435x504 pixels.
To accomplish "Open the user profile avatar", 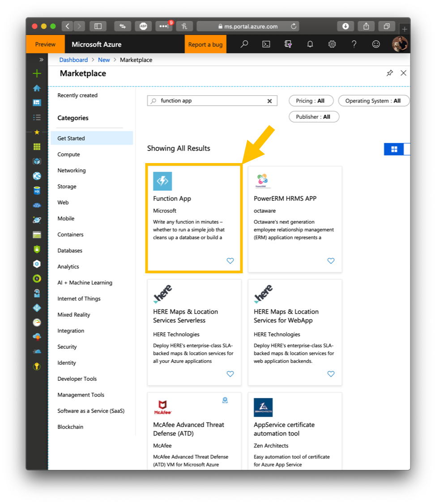I will pyautogui.click(x=400, y=44).
